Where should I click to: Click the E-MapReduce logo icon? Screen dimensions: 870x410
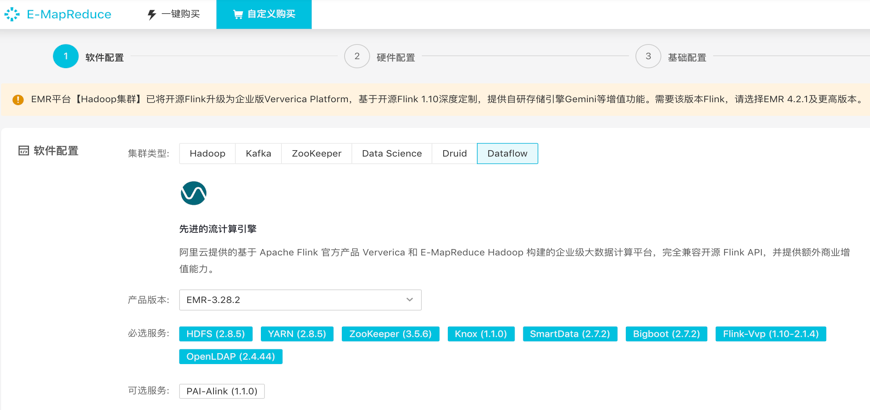(x=13, y=14)
